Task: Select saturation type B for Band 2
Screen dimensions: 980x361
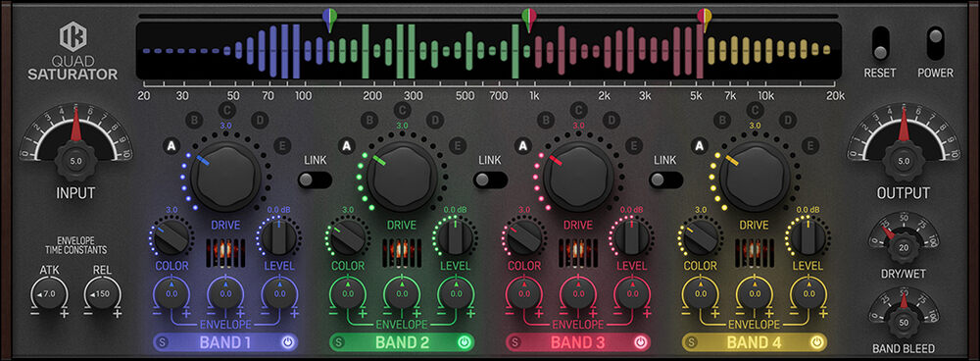Action: (369, 120)
